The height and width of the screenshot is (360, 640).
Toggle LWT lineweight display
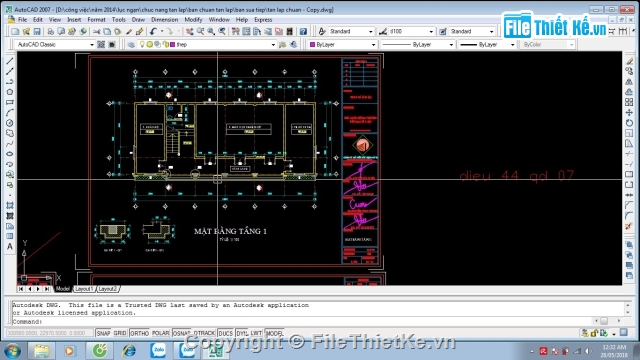click(256, 333)
